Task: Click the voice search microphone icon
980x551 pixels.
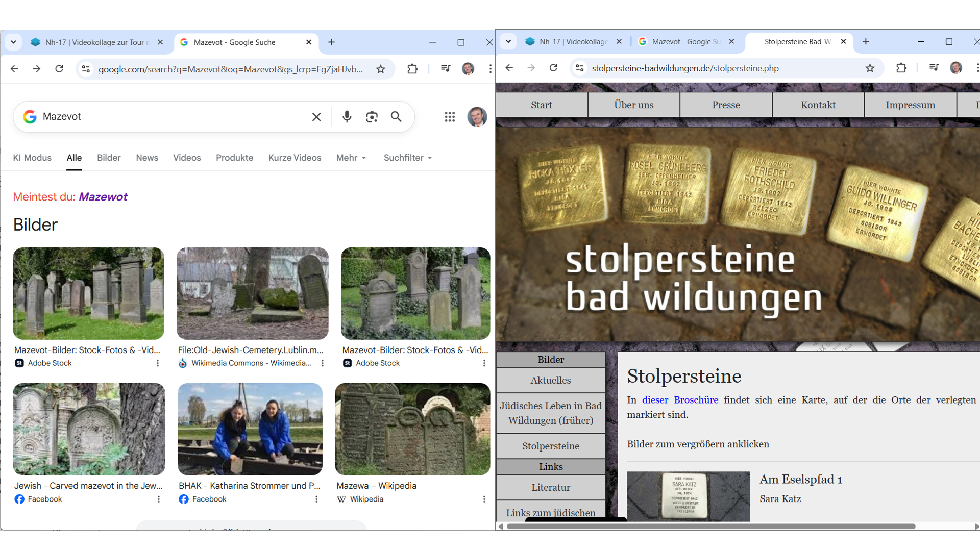Action: 347,117
